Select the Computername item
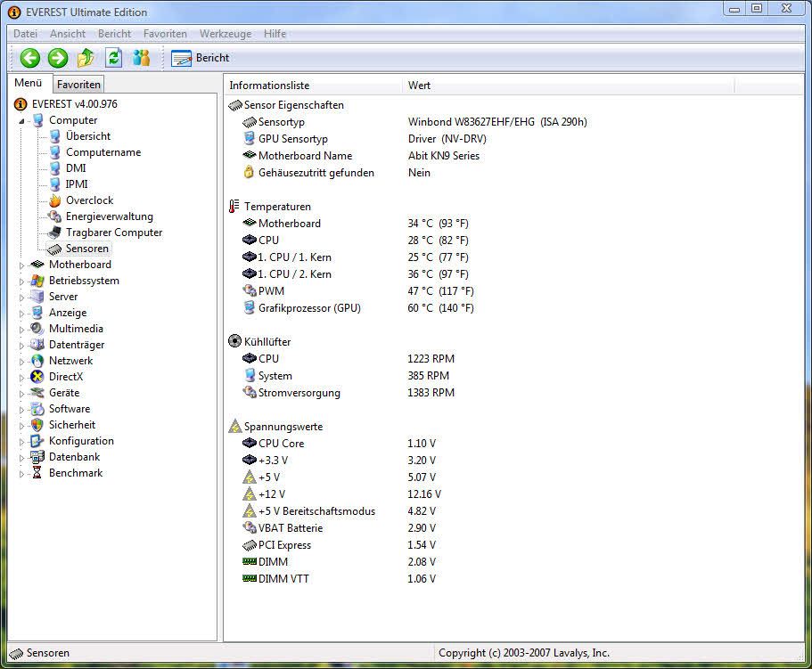The height and width of the screenshot is (669, 812). click(103, 152)
